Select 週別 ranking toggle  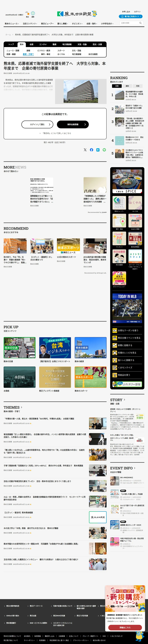pyautogui.click(x=127, y=86)
